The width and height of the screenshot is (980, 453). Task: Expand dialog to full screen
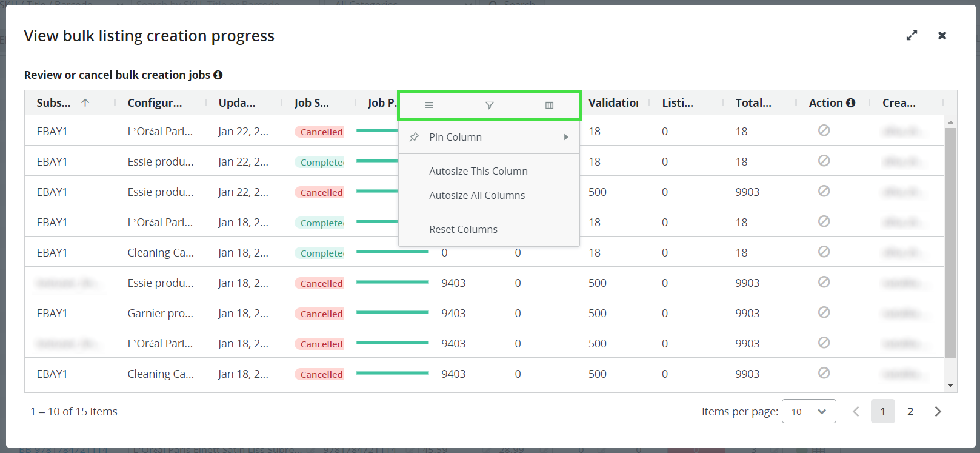912,36
